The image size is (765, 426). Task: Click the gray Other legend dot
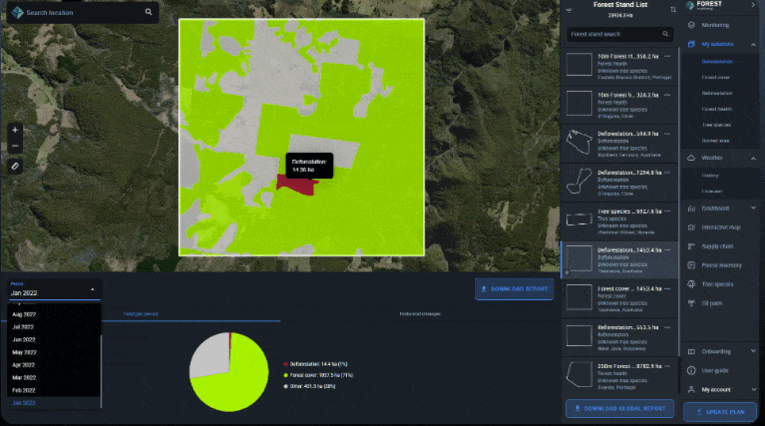[x=286, y=386]
